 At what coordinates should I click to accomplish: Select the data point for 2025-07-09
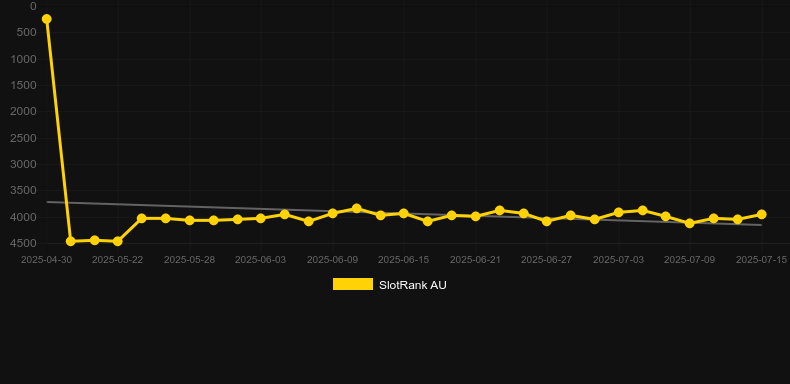click(690, 223)
